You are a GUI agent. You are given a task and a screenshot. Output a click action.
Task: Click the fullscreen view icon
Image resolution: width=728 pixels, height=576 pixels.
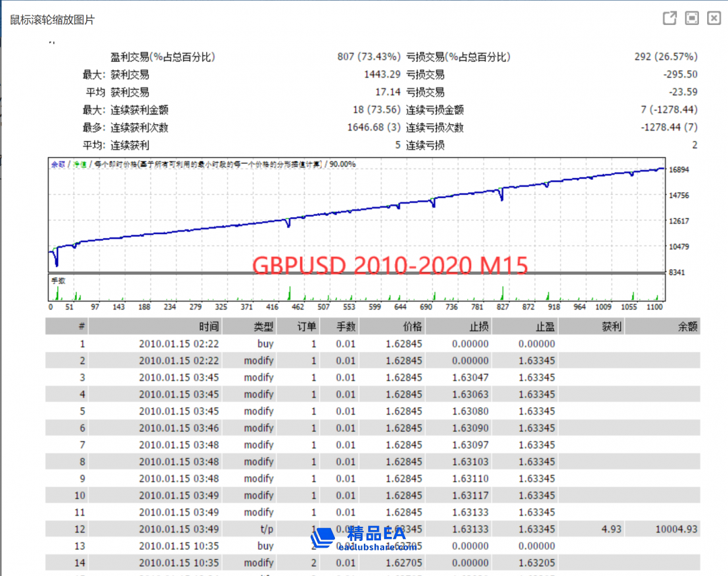click(x=692, y=18)
